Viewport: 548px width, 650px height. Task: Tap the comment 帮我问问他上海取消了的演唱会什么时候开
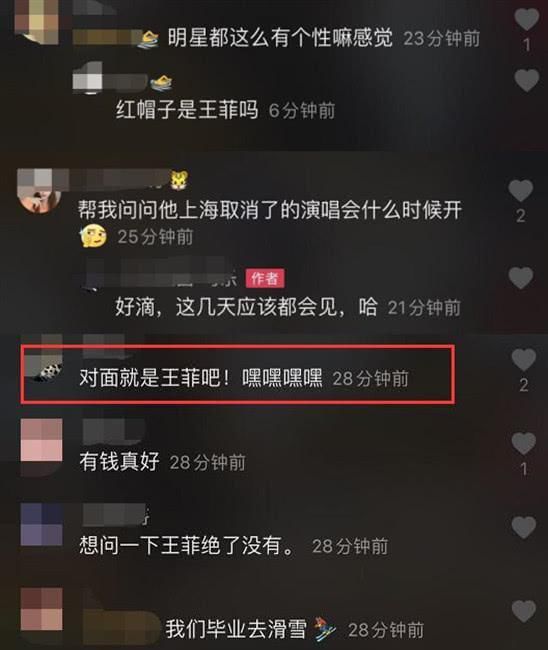tap(270, 211)
